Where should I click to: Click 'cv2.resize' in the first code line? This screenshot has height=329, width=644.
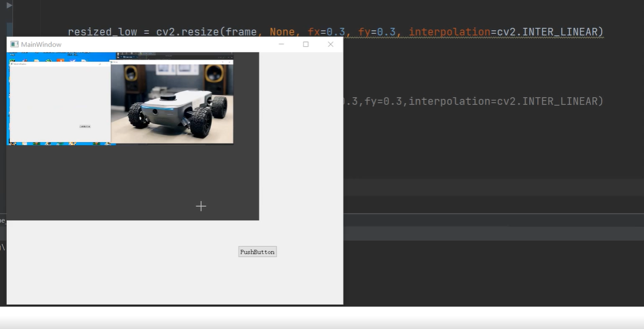tap(188, 32)
